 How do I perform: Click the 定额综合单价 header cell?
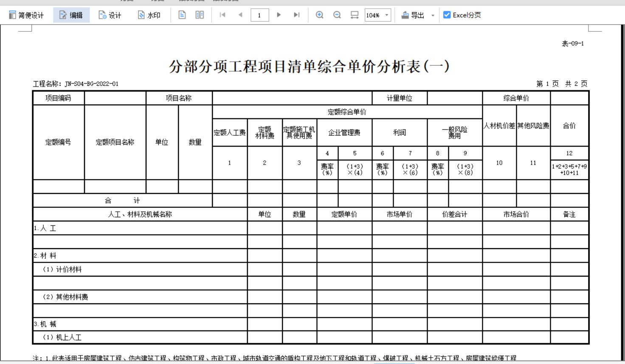pos(347,112)
